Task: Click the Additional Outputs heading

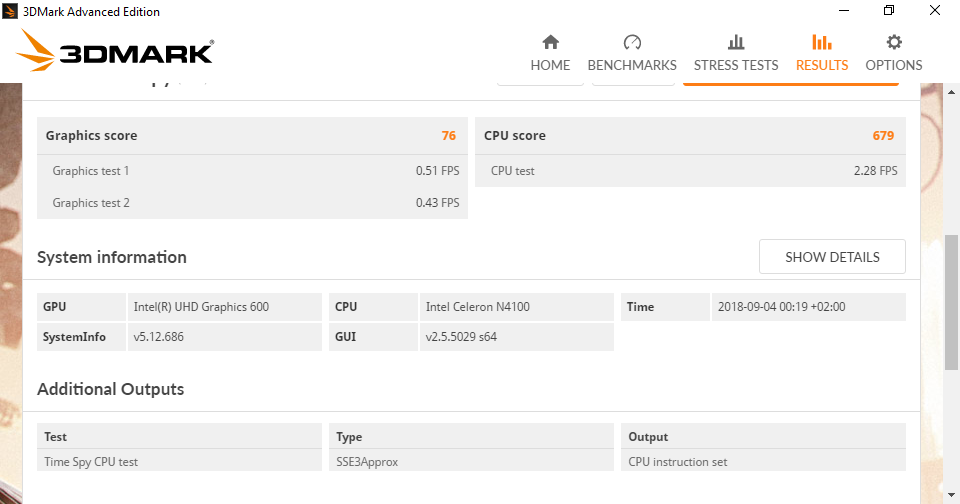Action: 110,389
